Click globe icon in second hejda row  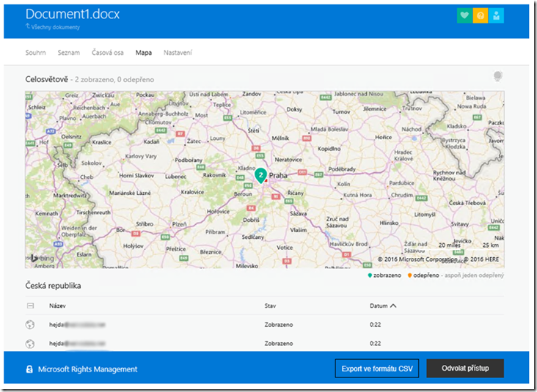(x=30, y=343)
